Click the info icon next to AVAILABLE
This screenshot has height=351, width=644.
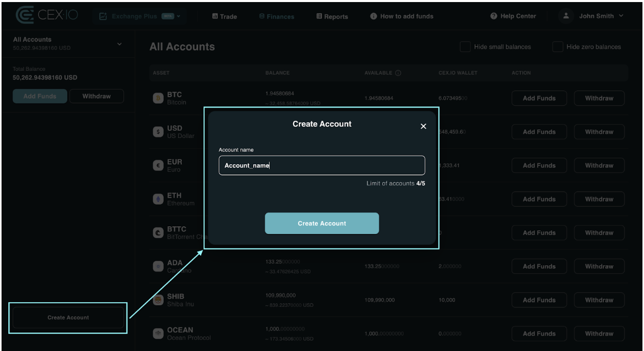[398, 73]
